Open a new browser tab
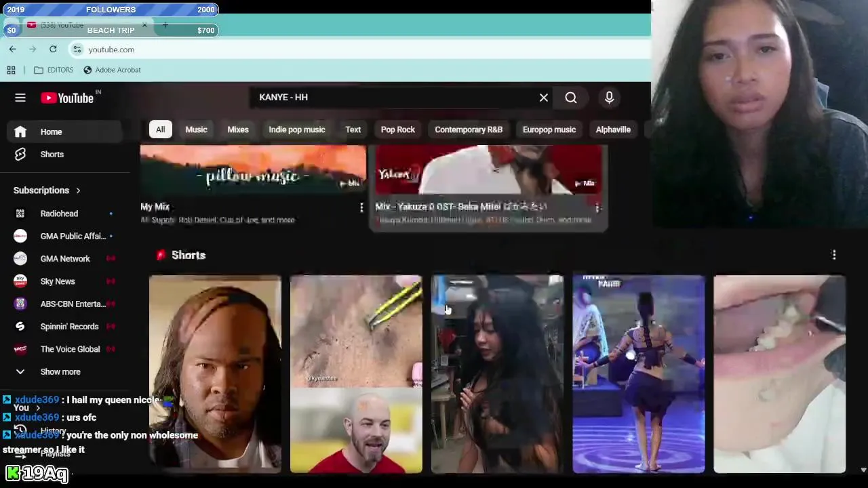Image resolution: width=868 pixels, height=488 pixels. (165, 25)
